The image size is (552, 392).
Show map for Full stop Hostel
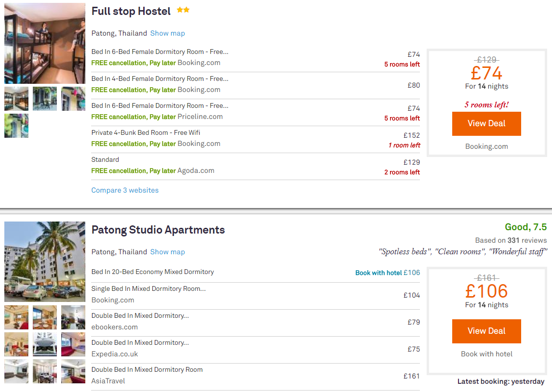168,33
